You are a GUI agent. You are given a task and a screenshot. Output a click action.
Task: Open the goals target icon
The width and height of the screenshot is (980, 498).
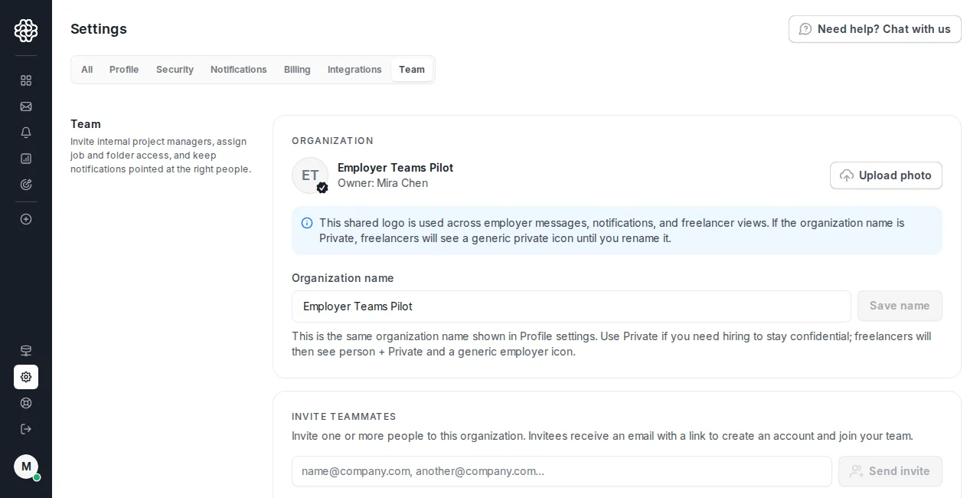tap(26, 185)
